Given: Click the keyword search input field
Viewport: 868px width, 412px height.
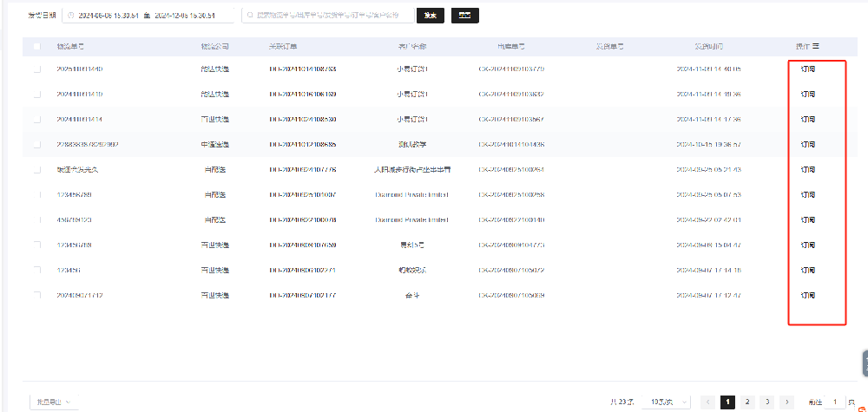Looking at the screenshot, I should (330, 16).
